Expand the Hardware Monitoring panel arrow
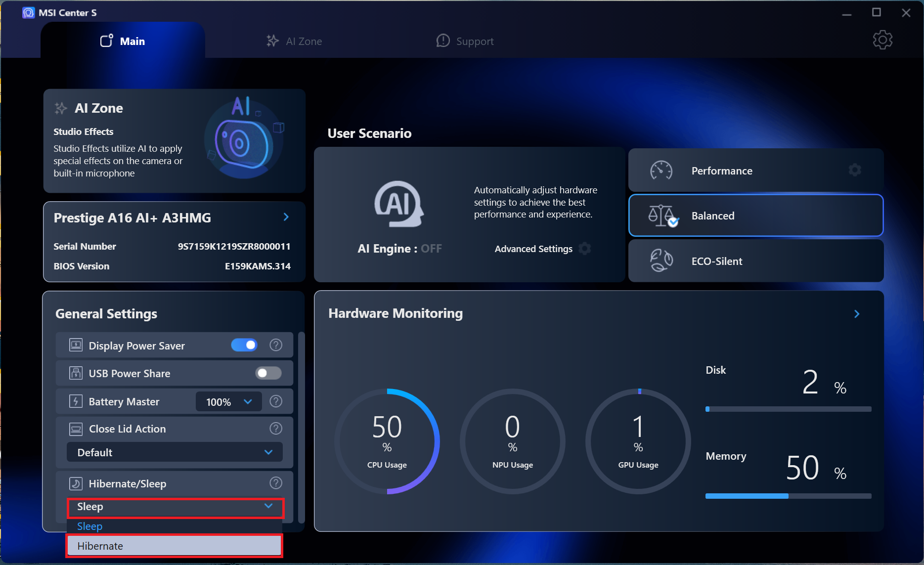Viewport: 924px width, 565px height. [857, 314]
